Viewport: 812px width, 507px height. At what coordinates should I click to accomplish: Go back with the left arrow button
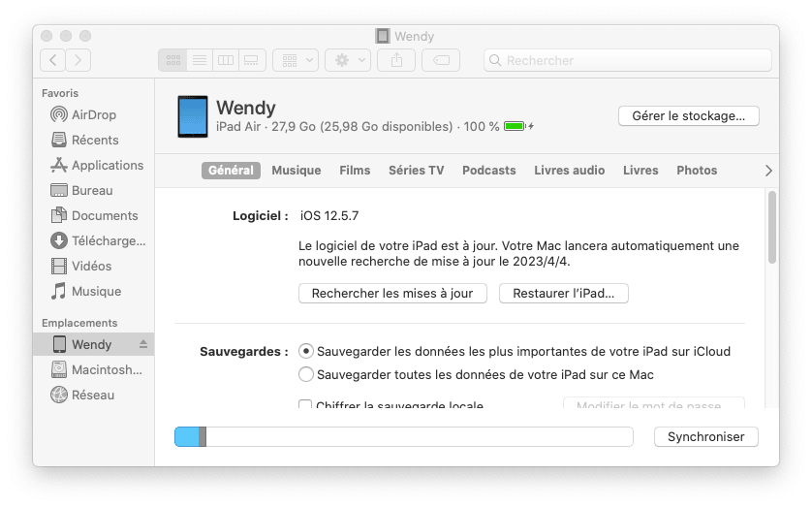[x=52, y=60]
